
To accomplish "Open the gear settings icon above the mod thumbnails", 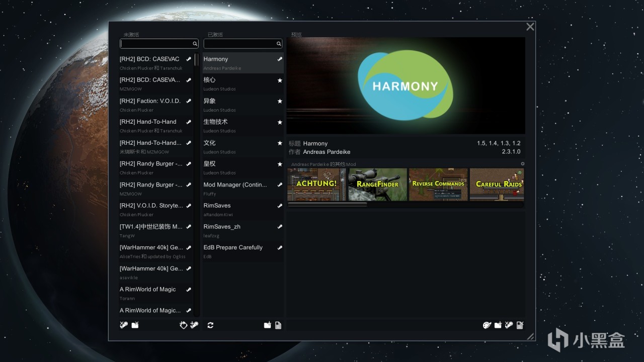I will [523, 164].
